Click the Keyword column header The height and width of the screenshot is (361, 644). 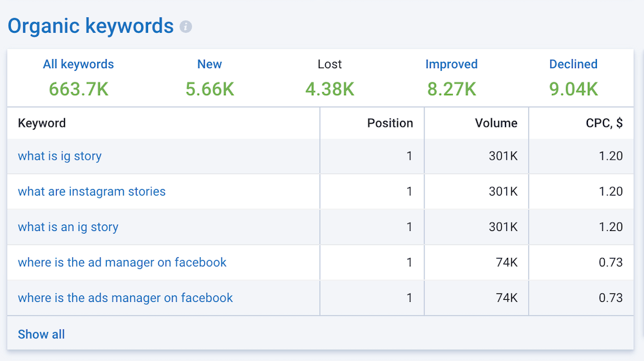click(x=42, y=123)
